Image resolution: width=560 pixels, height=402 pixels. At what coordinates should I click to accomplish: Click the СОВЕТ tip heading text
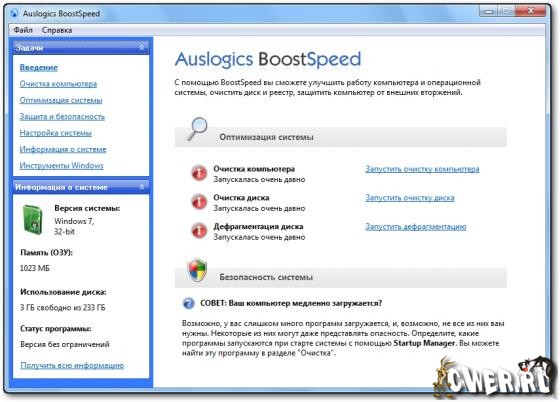(291, 303)
